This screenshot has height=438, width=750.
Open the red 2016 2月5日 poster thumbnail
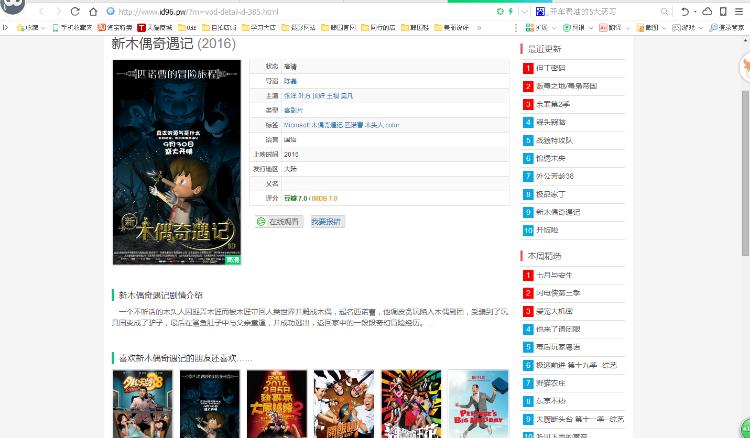pos(276,404)
